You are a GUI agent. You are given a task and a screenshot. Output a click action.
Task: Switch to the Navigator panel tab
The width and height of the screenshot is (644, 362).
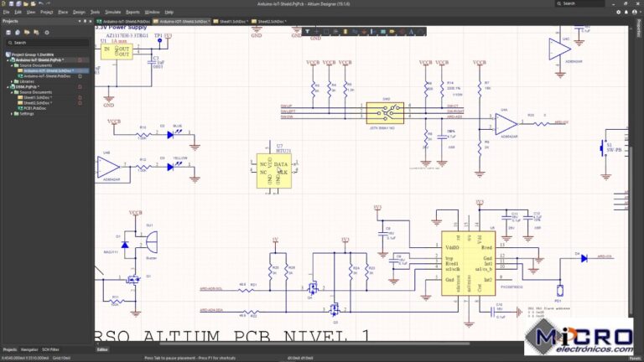[x=29, y=349]
